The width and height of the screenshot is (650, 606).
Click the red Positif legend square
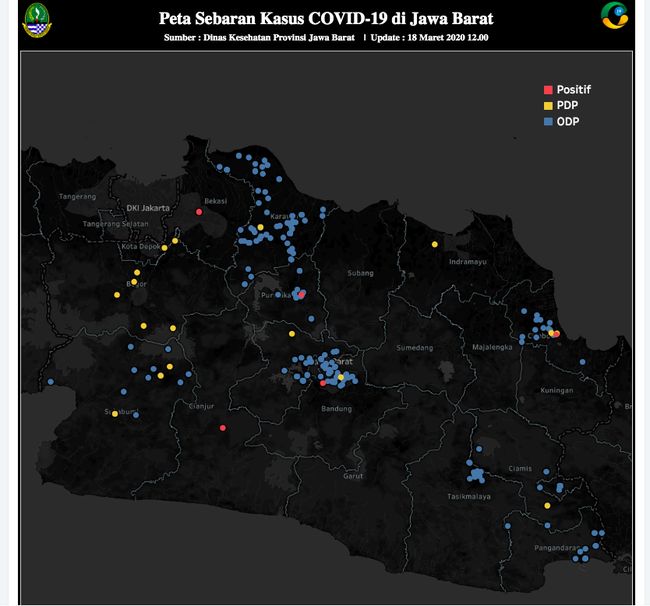pos(547,89)
